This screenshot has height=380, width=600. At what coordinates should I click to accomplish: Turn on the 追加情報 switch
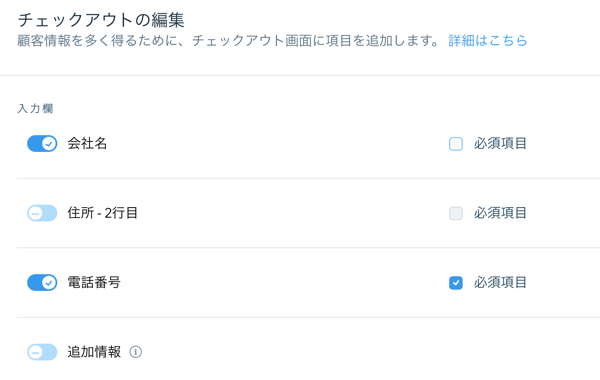click(x=42, y=352)
